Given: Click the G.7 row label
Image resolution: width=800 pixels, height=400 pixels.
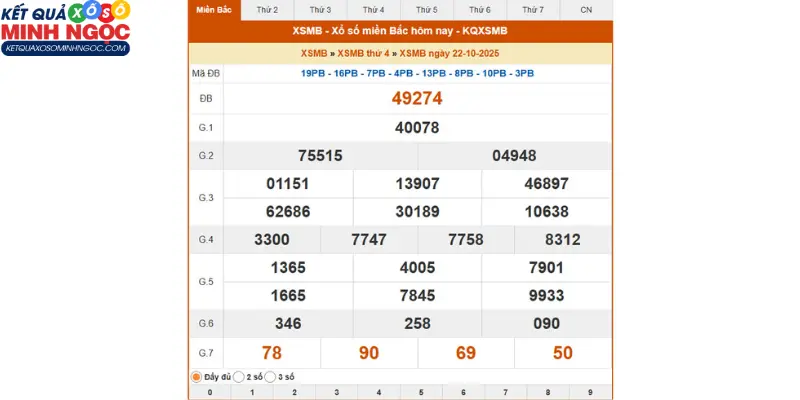Looking at the screenshot, I should coord(206,353).
